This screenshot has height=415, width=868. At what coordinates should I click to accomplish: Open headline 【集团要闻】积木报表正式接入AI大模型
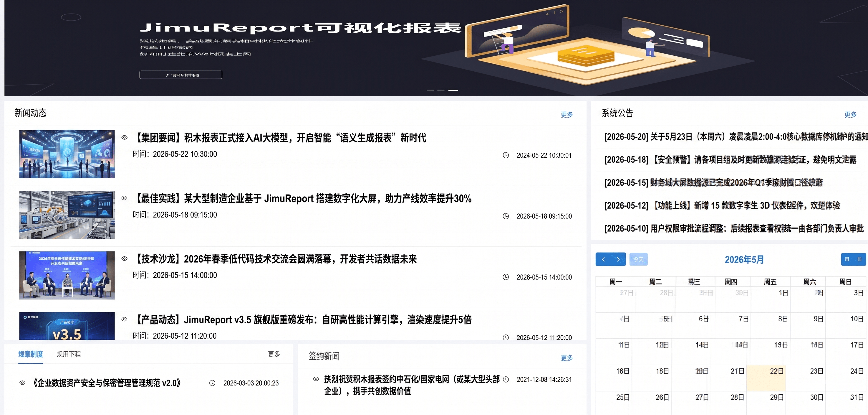pyautogui.click(x=280, y=138)
